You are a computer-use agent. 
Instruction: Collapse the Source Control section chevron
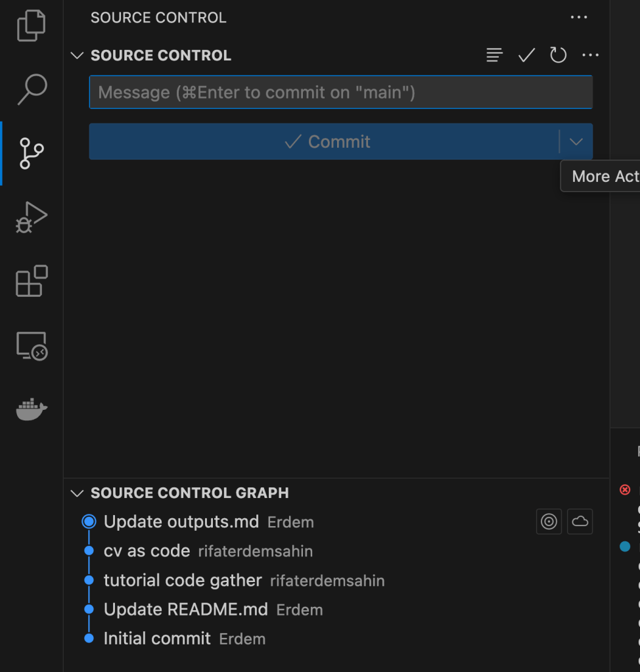(x=77, y=55)
